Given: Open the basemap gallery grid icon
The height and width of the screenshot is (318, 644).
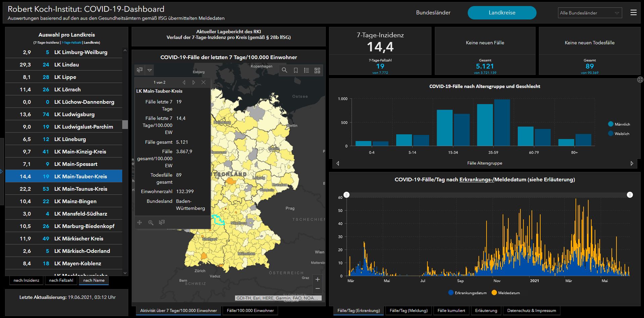Looking at the screenshot, I should coord(317,70).
